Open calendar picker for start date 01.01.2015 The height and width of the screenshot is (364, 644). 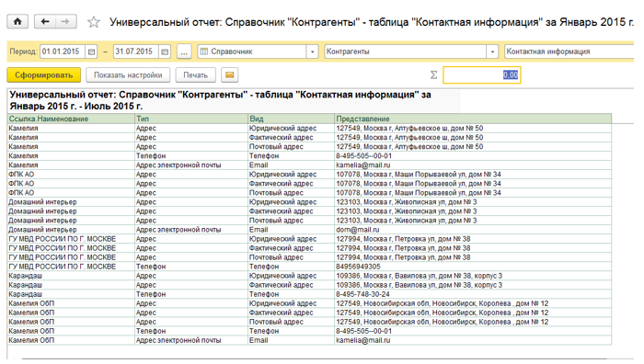click(91, 51)
